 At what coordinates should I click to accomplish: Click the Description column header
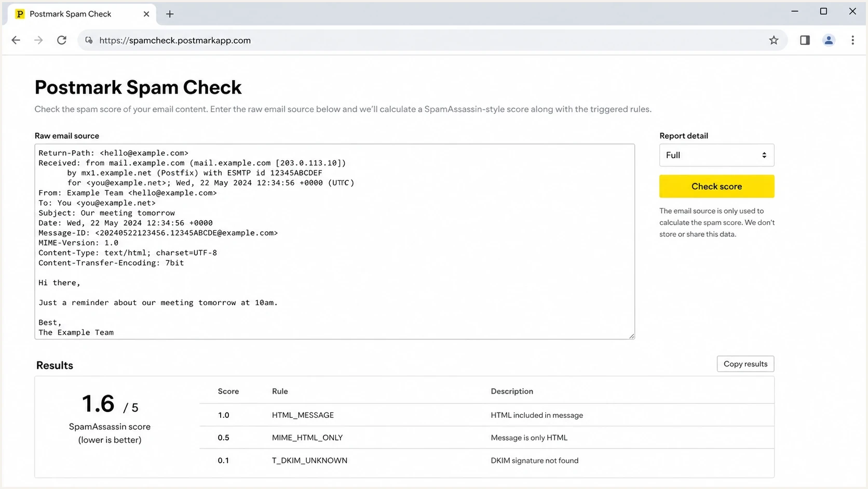512,391
